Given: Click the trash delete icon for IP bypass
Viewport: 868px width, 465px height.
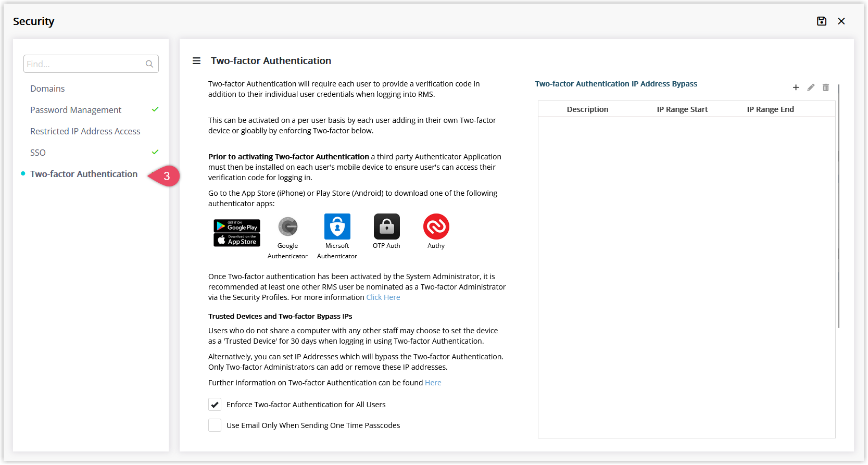Looking at the screenshot, I should (826, 87).
